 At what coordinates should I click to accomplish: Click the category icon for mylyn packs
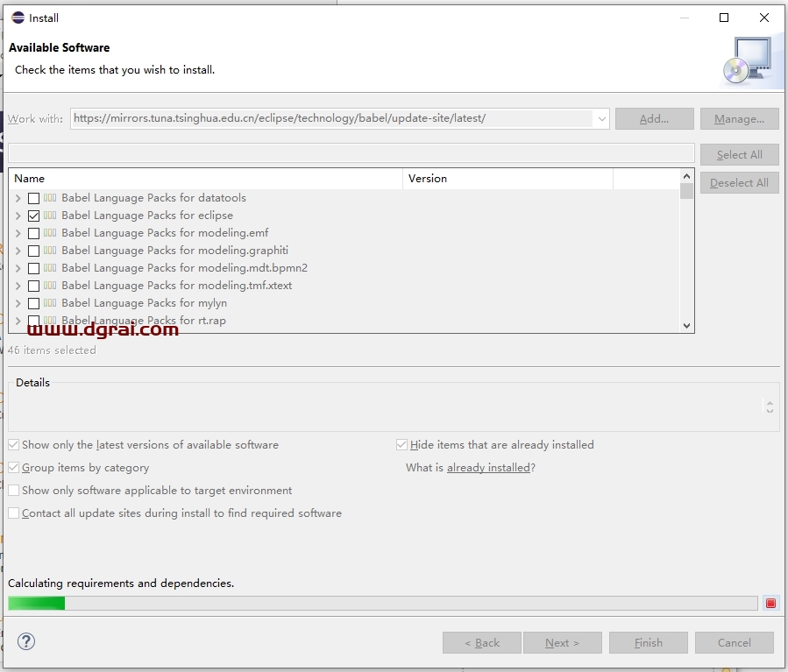click(50, 303)
